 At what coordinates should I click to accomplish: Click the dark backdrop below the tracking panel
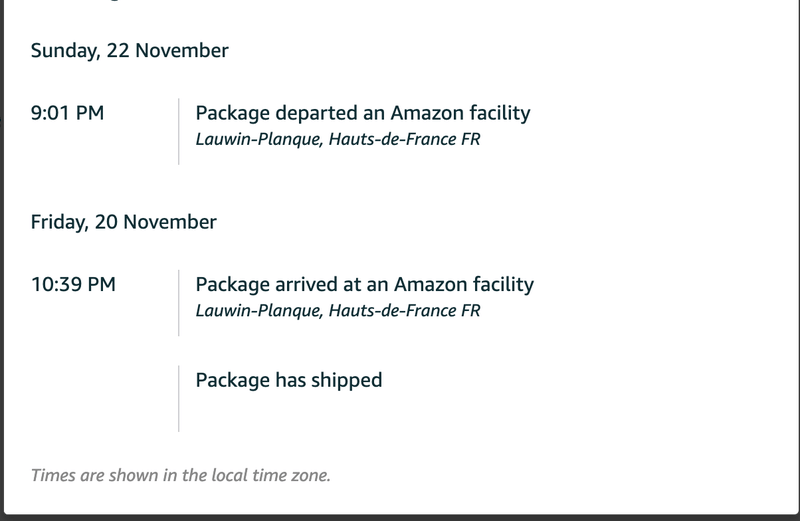pos(400,516)
